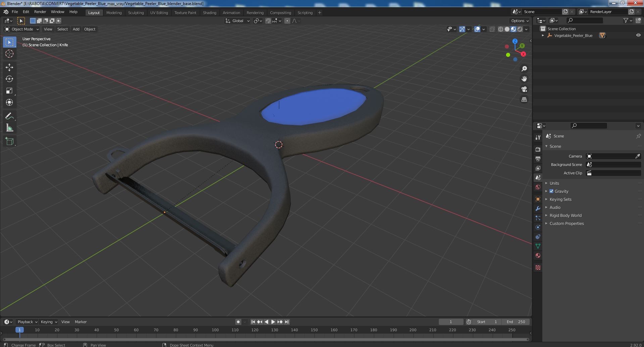Open the Global transform orientation dropdown
Image resolution: width=644 pixels, height=347 pixels.
pyautogui.click(x=238, y=21)
